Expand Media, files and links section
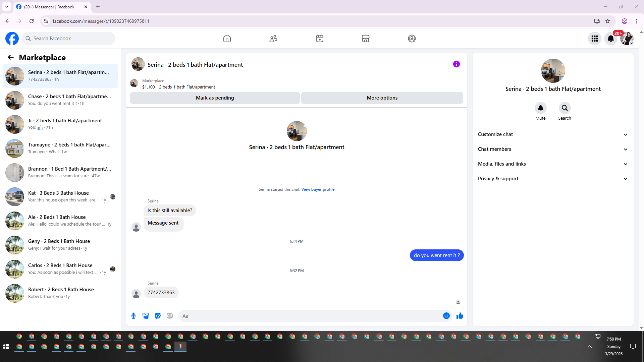The image size is (644, 362). pyautogui.click(x=553, y=164)
